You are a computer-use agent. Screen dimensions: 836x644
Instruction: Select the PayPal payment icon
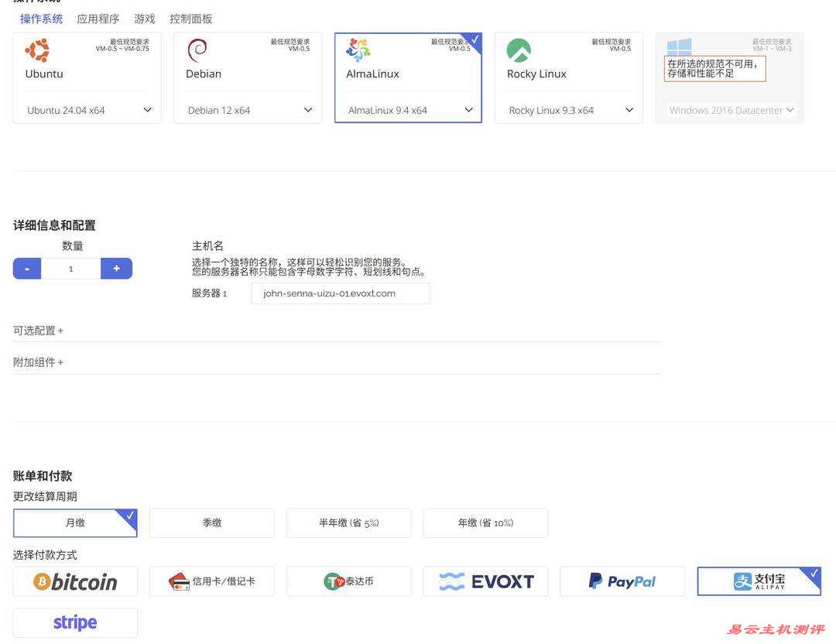[x=622, y=581]
